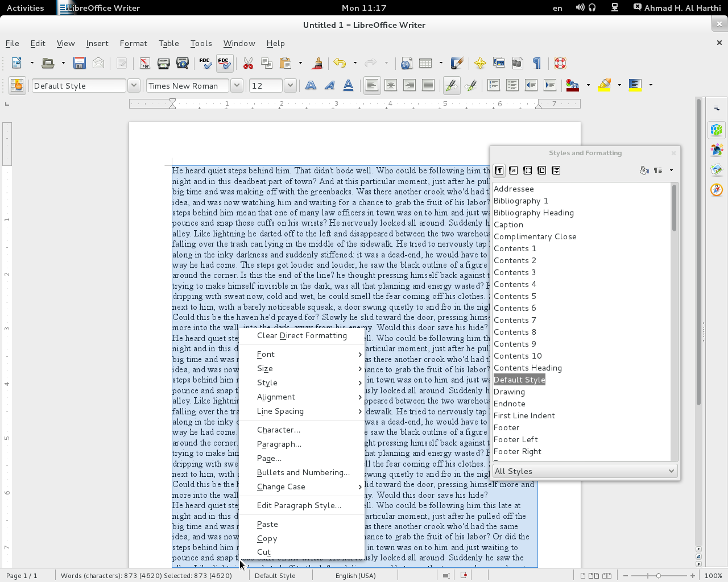Select the Clone Formatting paintbrush icon

tap(317, 63)
